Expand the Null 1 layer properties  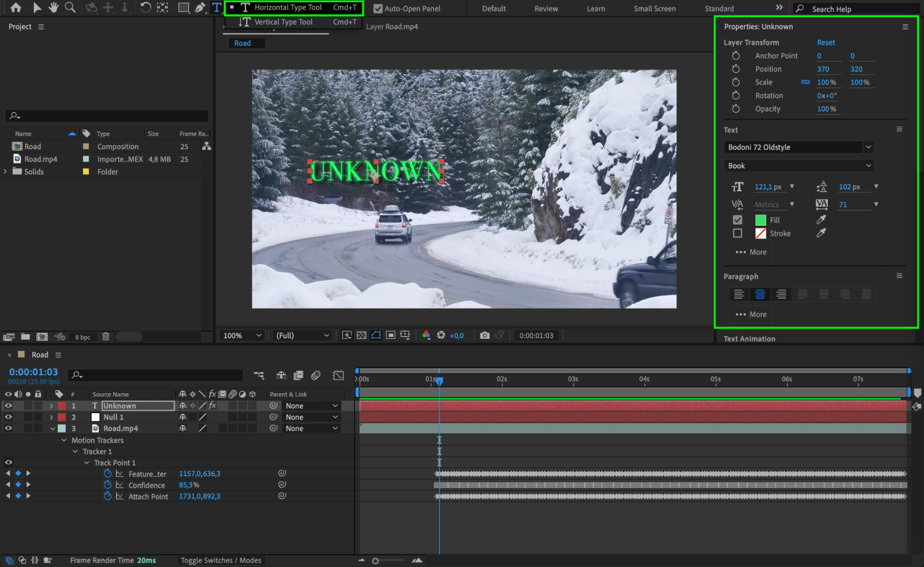tap(52, 417)
